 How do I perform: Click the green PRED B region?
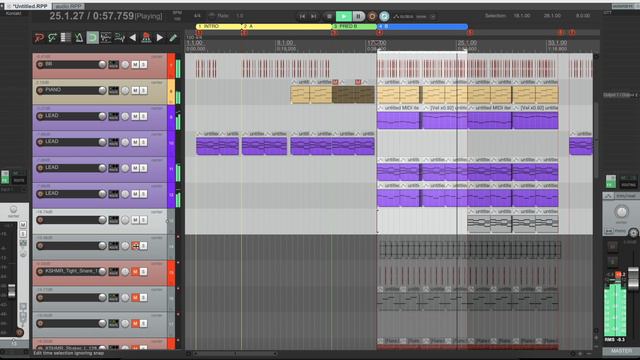[354, 26]
